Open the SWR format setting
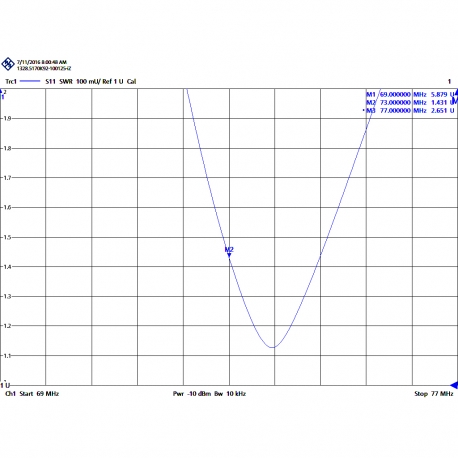Screen dimensions: 458x458 click(x=66, y=81)
